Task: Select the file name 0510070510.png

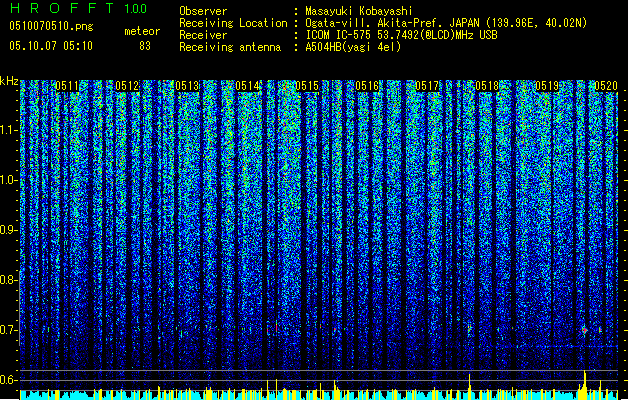Action: click(51, 26)
